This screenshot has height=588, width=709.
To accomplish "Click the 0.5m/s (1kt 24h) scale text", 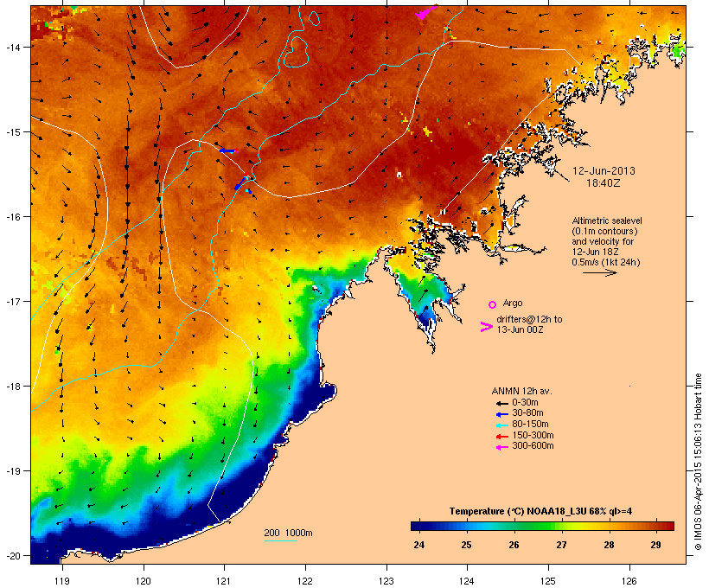I will coord(606,262).
